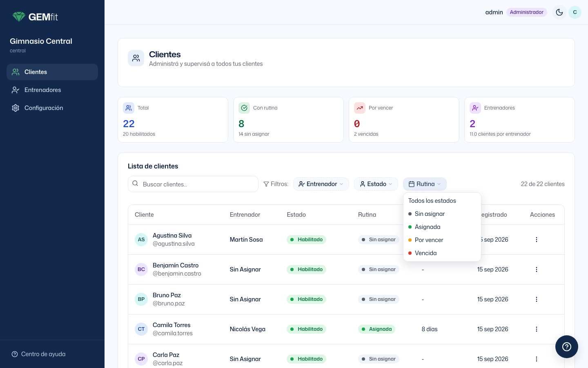The height and width of the screenshot is (368, 588).
Task: Open the user avatar C menu
Action: coord(575,12)
